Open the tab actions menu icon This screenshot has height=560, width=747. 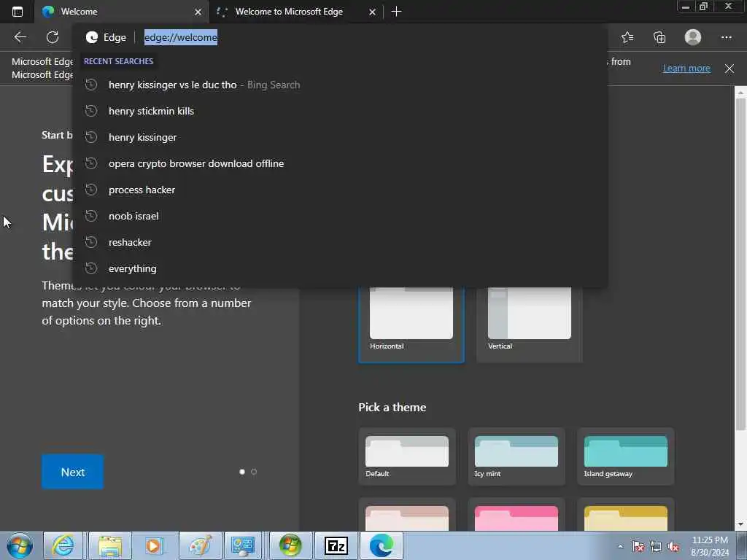pos(18,12)
